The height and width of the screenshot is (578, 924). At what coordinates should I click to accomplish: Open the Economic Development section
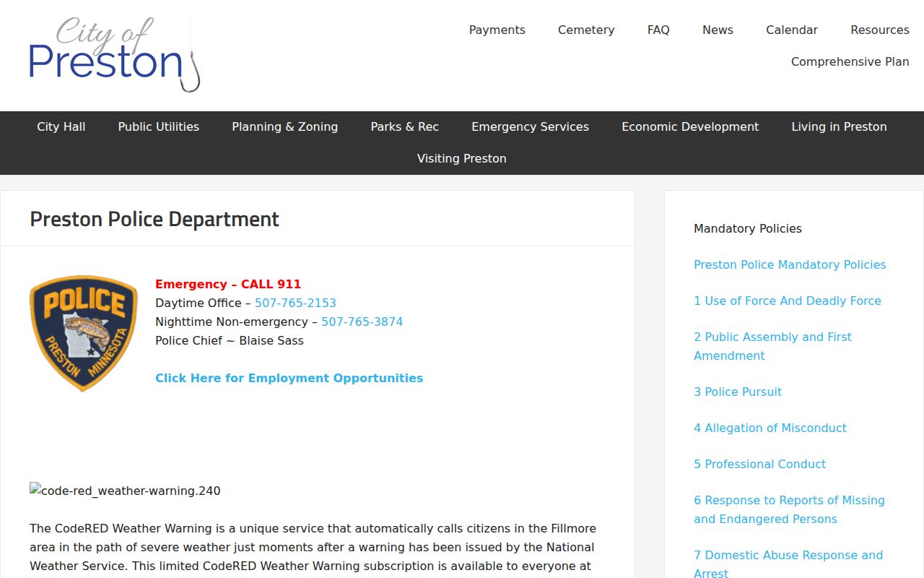click(x=690, y=126)
